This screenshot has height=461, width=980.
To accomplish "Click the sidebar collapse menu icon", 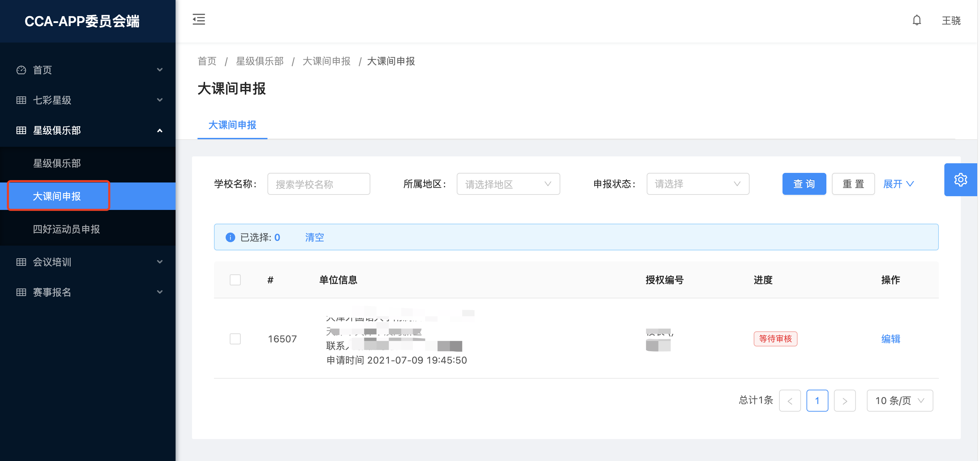I will coord(199,20).
